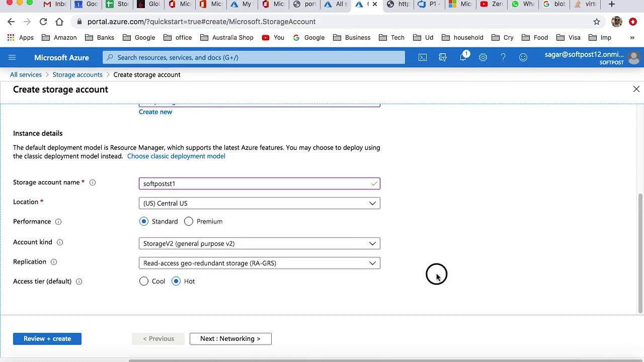Open the Help question mark icon
The width and height of the screenshot is (644, 362).
pyautogui.click(x=503, y=57)
